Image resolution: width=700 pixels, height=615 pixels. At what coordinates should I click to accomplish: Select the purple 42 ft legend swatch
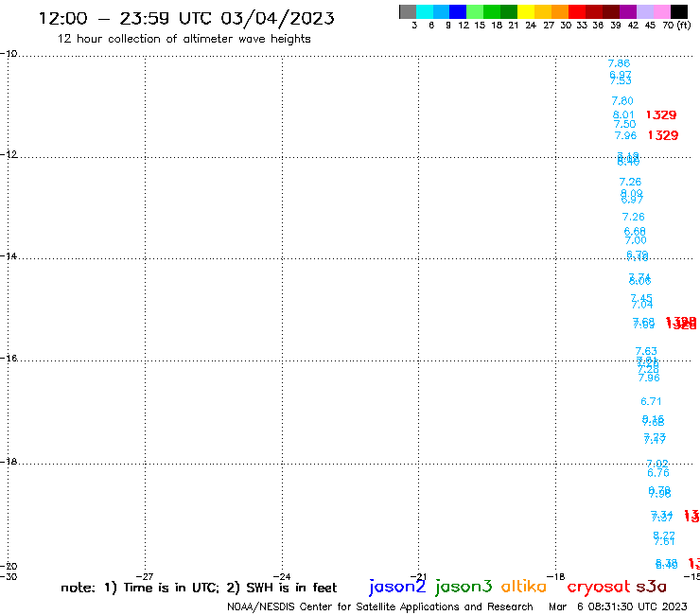(x=628, y=11)
